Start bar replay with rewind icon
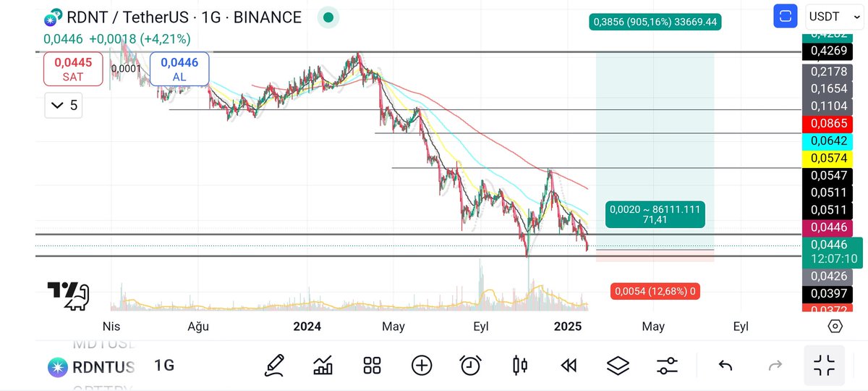The height and width of the screenshot is (391, 868). (569, 366)
